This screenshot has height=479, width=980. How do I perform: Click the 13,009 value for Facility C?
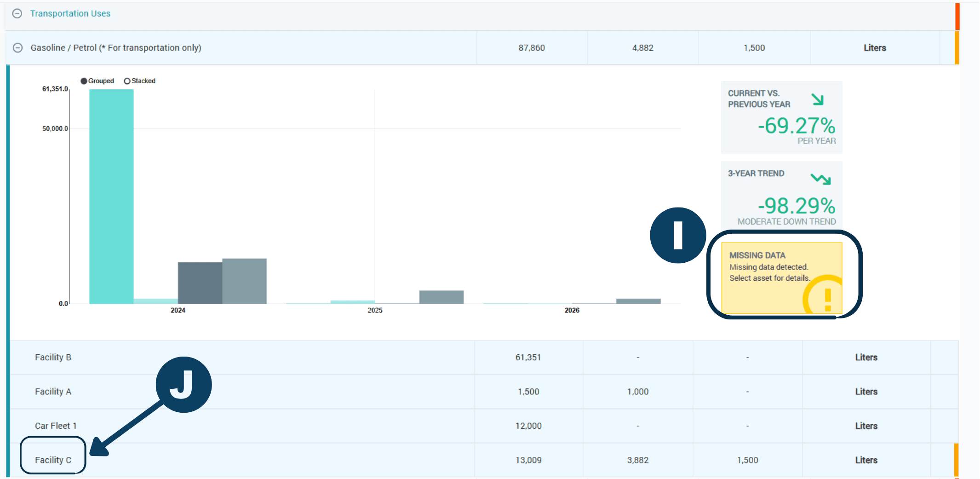[528, 460]
